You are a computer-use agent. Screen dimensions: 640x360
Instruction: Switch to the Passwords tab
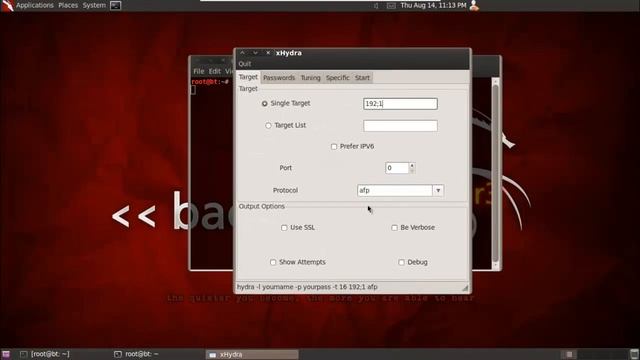tap(279, 78)
